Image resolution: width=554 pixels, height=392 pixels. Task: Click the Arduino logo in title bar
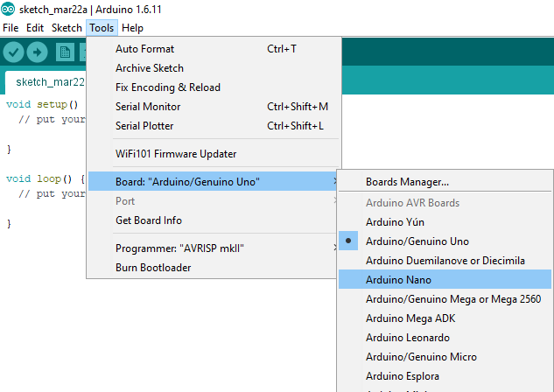point(8,9)
